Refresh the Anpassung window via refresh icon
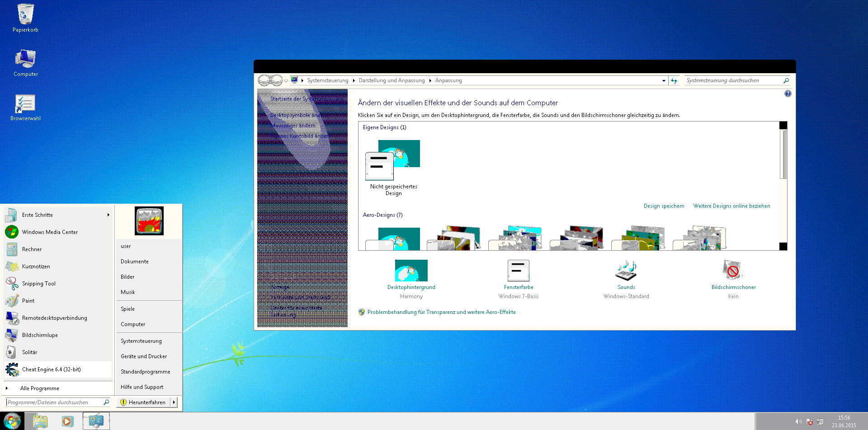This screenshot has height=430, width=868. click(x=674, y=80)
